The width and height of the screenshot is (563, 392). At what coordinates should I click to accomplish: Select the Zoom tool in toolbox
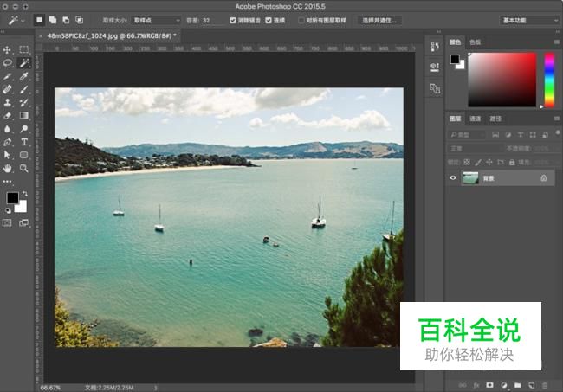(24, 168)
